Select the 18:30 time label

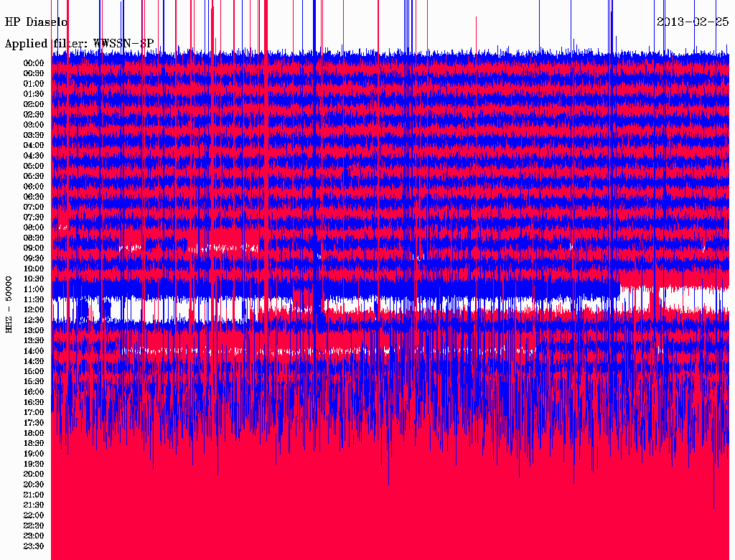point(34,444)
